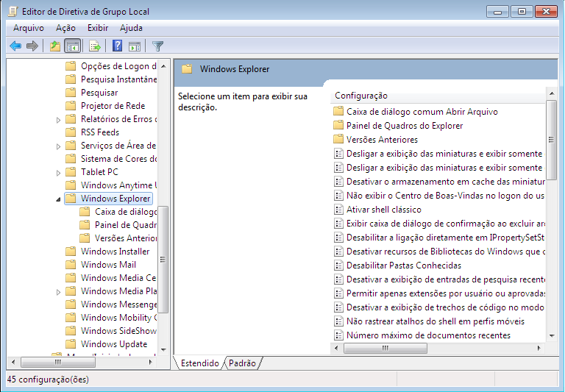Select Windows Messenger in tree
Screen dimensions: 565x392
point(111,304)
